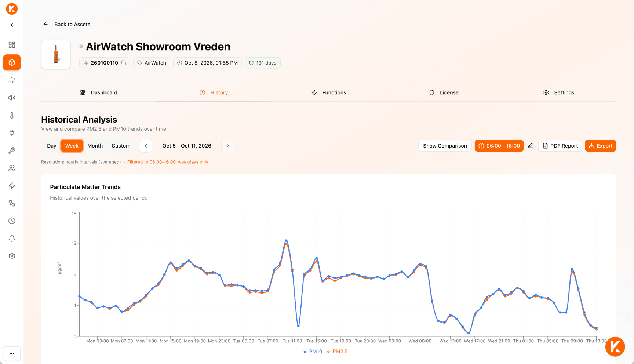Select the Day range option
The width and height of the screenshot is (634, 364).
pyautogui.click(x=52, y=146)
